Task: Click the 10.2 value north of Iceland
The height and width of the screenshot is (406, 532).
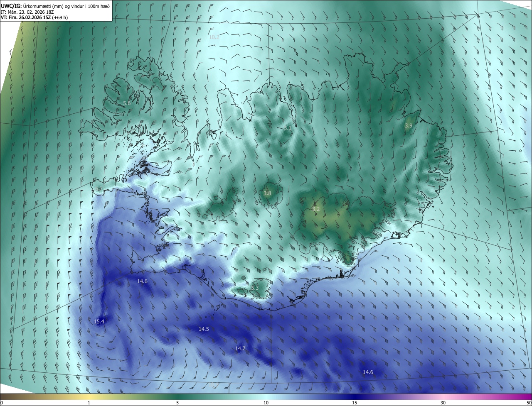Action: click(214, 37)
